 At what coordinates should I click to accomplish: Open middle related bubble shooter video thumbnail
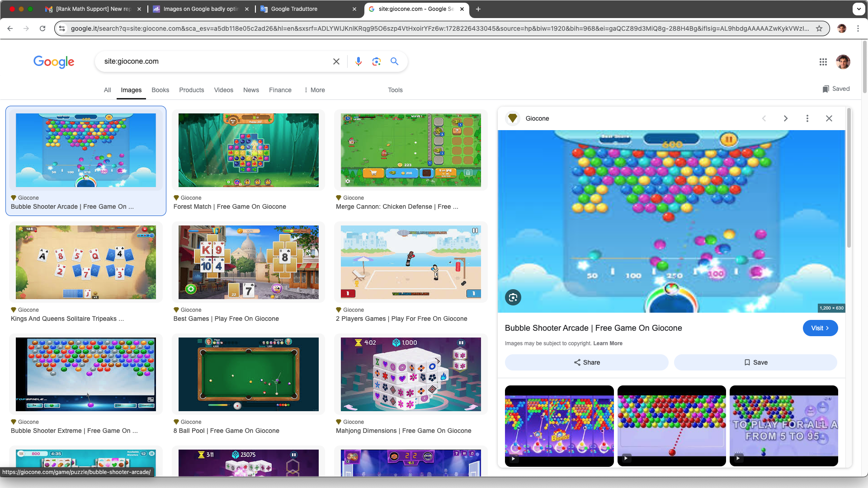(x=672, y=426)
